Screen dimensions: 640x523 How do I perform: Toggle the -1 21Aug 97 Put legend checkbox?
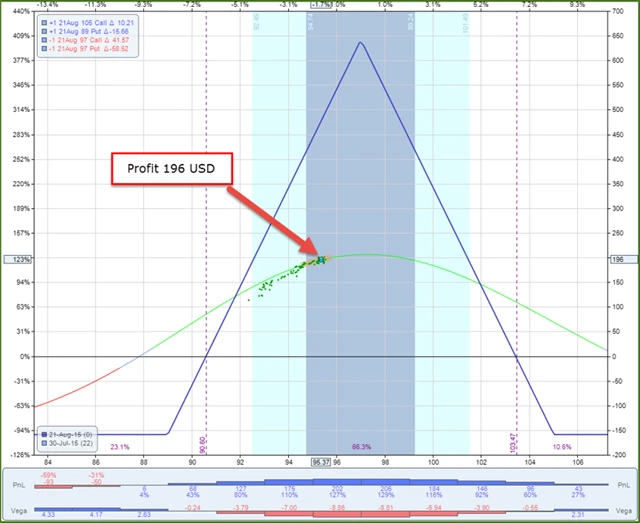(44, 49)
